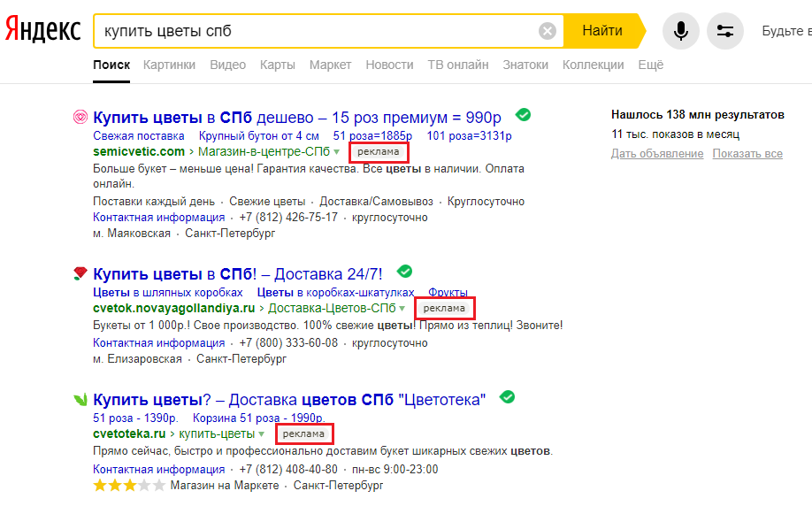Click green verified checkmark beside Цветотека title
Screen dimensions: 812x514
[x=507, y=397]
